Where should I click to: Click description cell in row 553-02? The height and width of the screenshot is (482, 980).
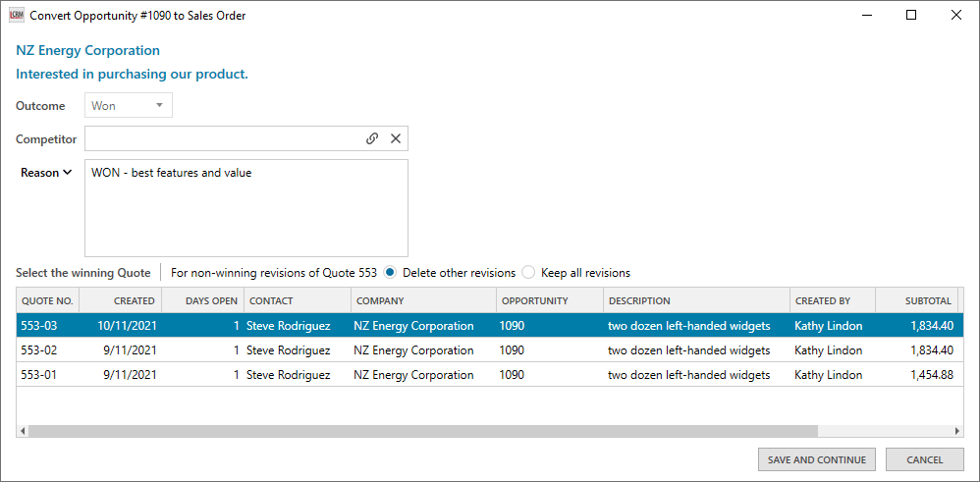click(688, 350)
